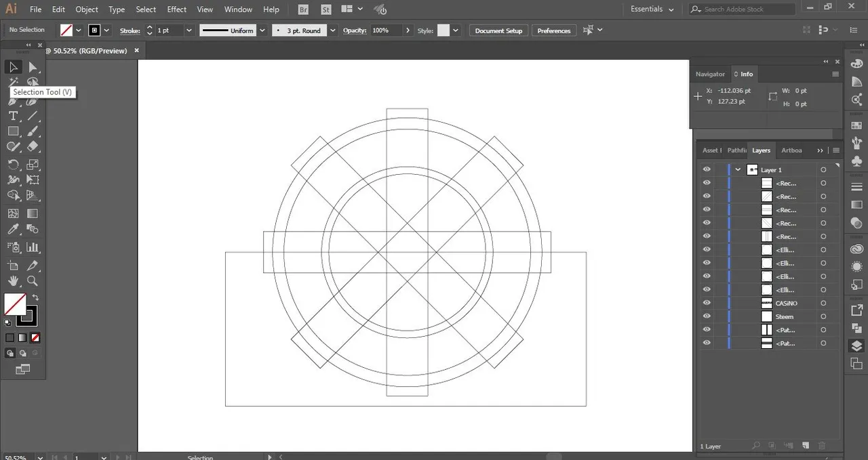Open the Symbols club icon in dock

pyautogui.click(x=856, y=161)
